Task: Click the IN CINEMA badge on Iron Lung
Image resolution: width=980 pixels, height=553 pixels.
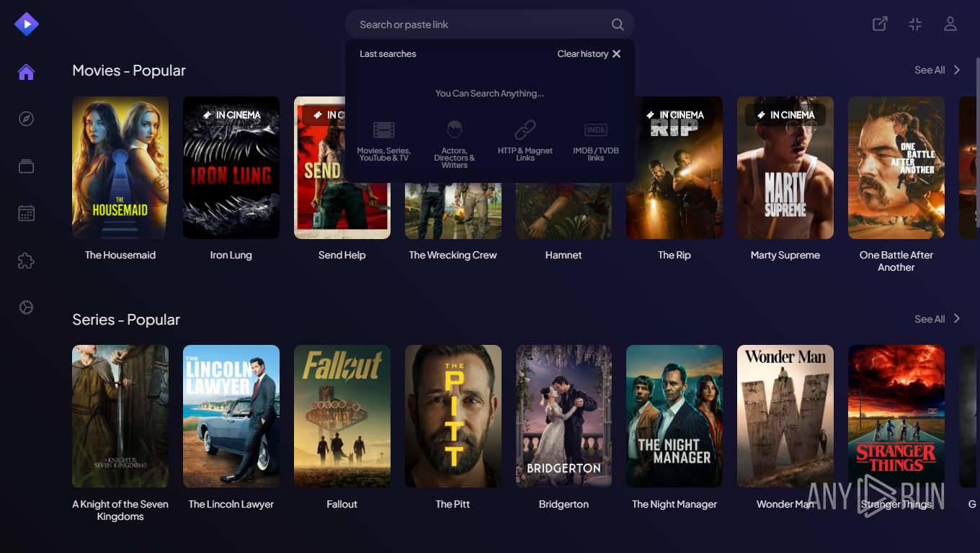Action: pyautogui.click(x=232, y=114)
